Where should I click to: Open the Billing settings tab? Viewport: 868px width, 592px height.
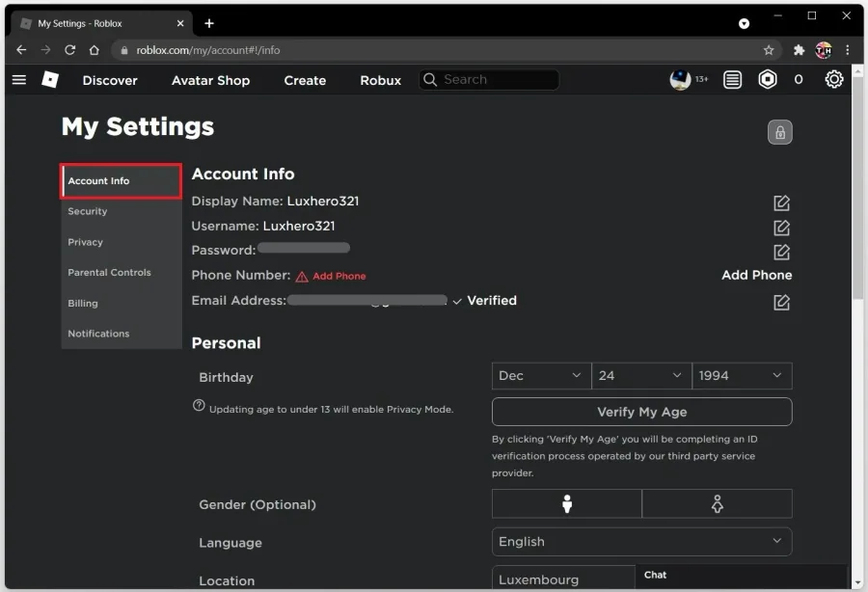coord(122,303)
